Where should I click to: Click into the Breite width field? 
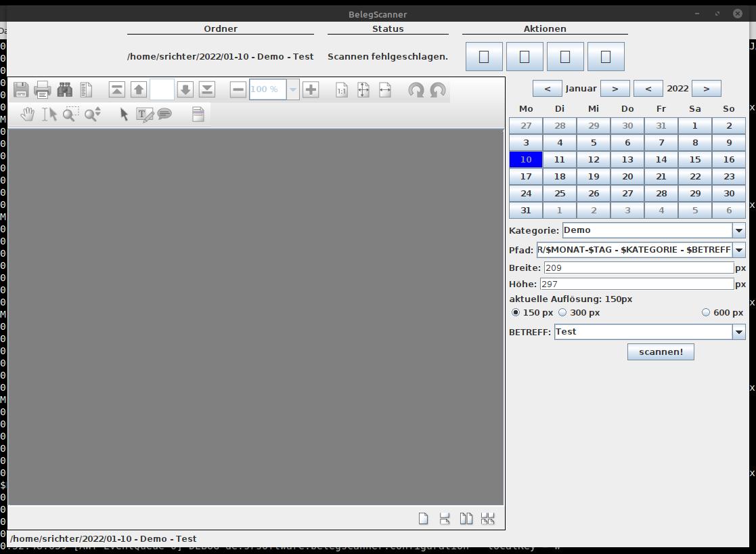click(638, 268)
